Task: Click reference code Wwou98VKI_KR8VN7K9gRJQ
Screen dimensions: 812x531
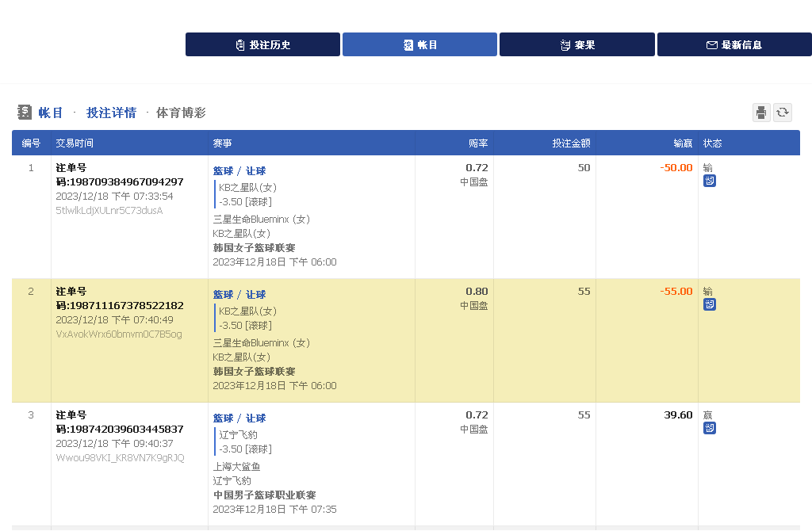Action: [x=121, y=458]
